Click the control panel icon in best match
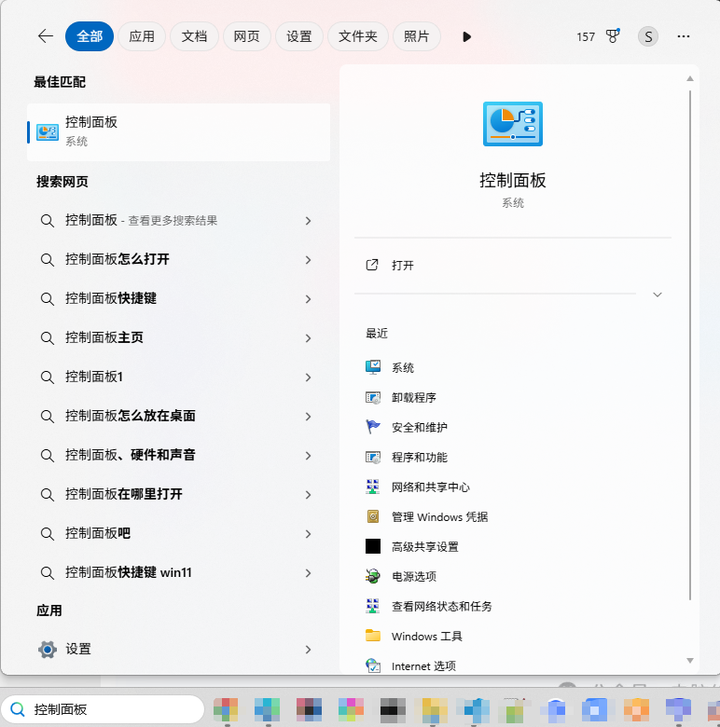 [47, 132]
